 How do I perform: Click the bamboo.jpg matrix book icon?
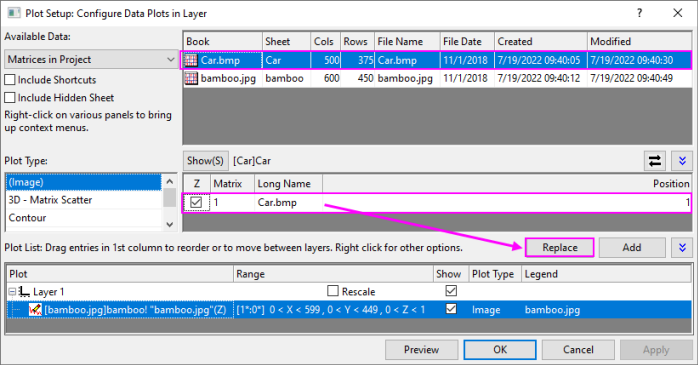(191, 78)
